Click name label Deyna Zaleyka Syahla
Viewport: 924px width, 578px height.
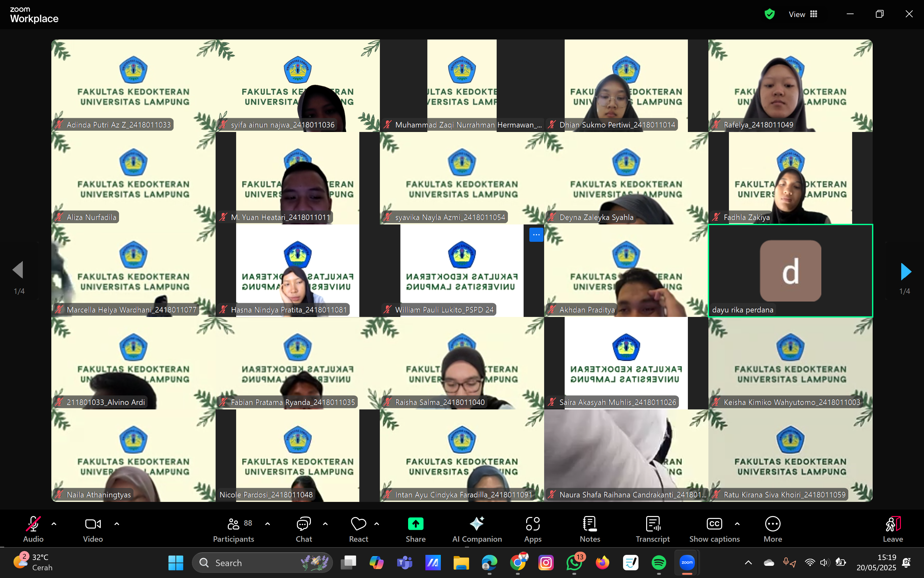[x=596, y=217]
